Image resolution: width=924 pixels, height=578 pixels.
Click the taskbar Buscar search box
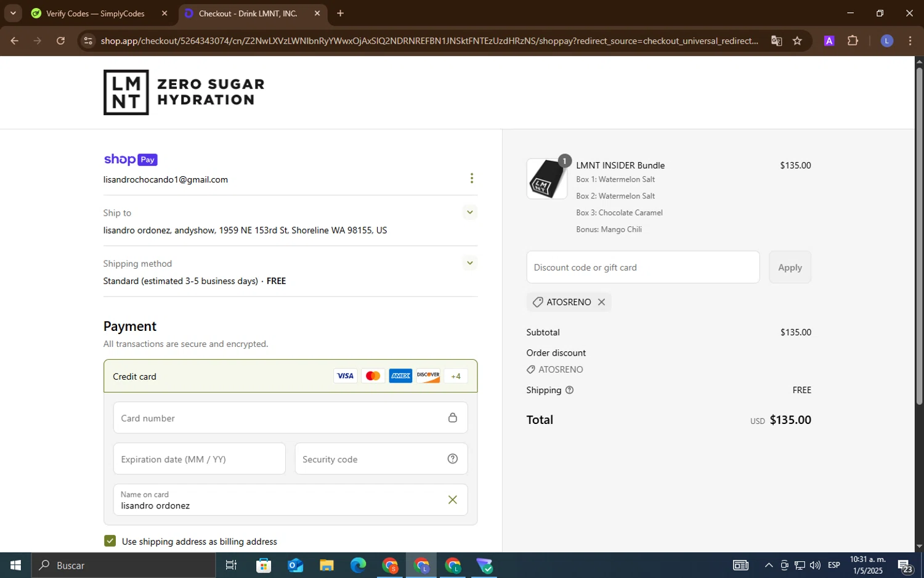point(123,565)
